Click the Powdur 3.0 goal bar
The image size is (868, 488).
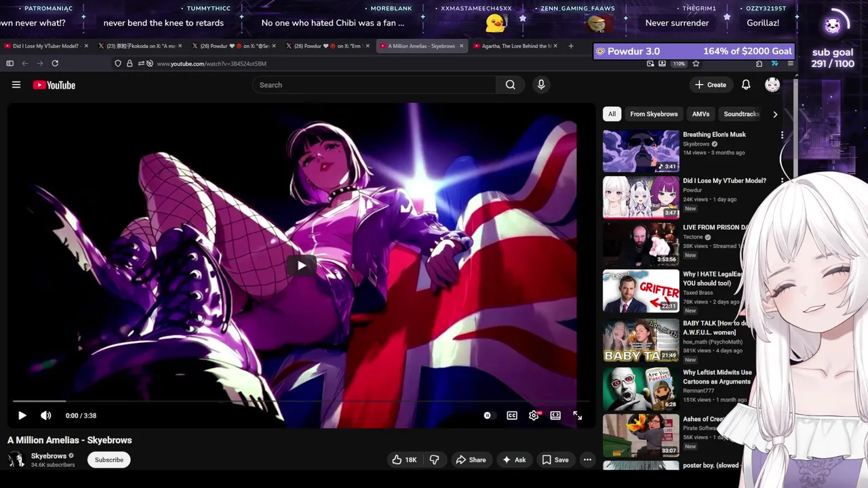[694, 51]
